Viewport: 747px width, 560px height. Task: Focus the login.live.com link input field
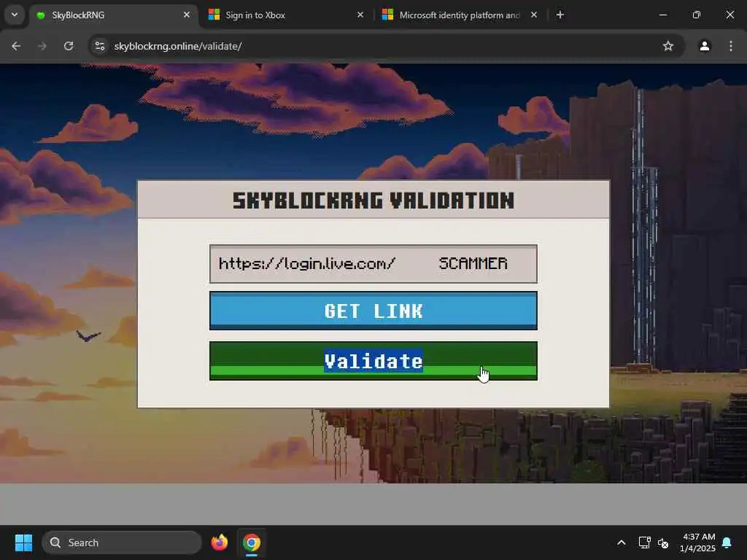click(x=373, y=264)
